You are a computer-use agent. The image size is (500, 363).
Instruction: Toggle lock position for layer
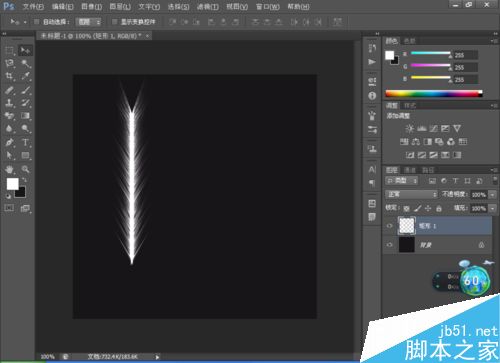[428, 209]
